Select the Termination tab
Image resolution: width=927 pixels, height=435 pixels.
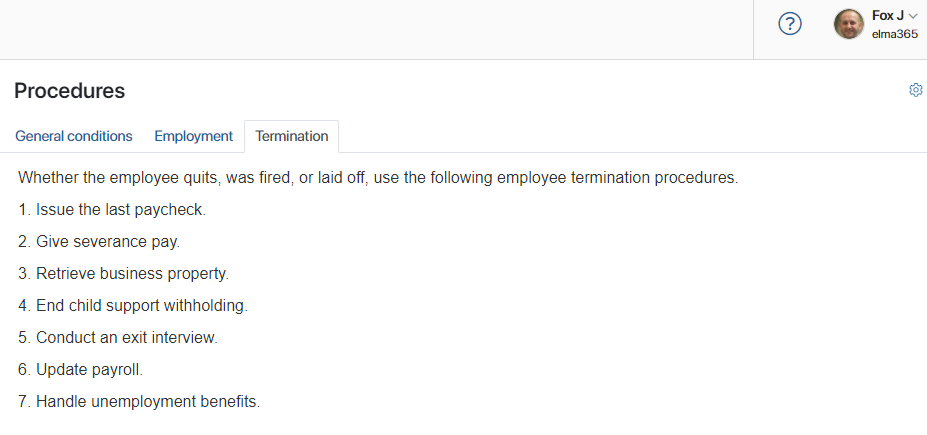[x=291, y=136]
